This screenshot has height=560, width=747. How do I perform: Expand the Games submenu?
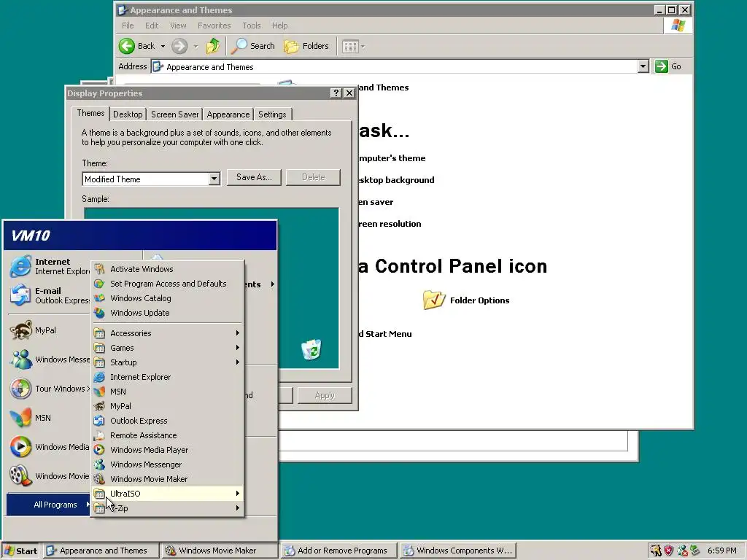(x=168, y=348)
